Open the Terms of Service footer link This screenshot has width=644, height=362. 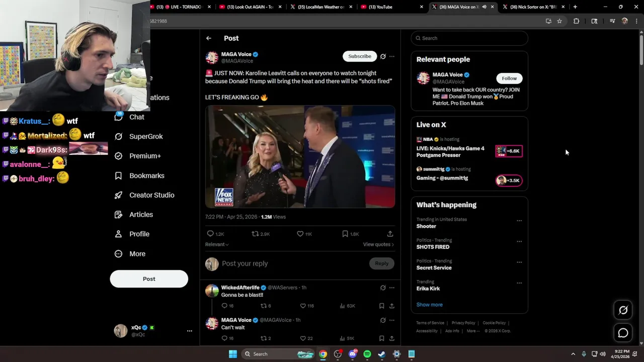(x=430, y=323)
